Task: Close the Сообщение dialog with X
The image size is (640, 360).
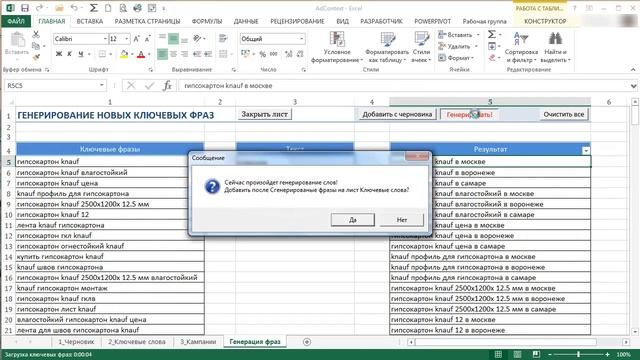Action: (x=417, y=156)
